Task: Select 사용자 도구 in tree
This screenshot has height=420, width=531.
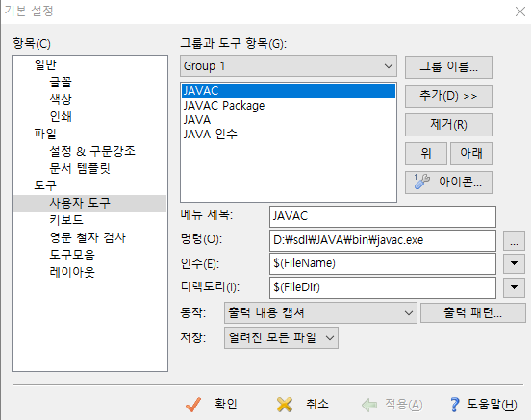Action: 89,203
